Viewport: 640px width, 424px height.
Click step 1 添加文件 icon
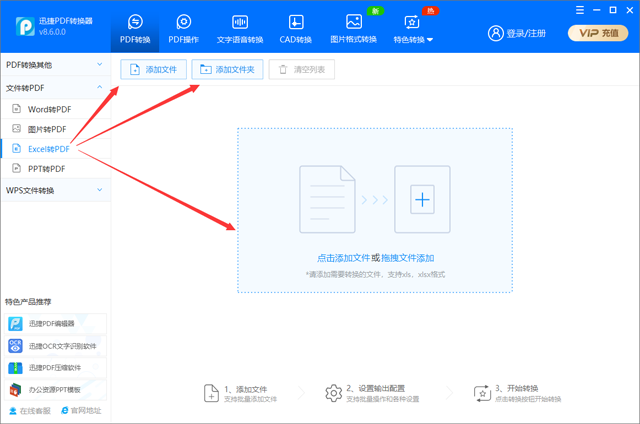coord(211,393)
